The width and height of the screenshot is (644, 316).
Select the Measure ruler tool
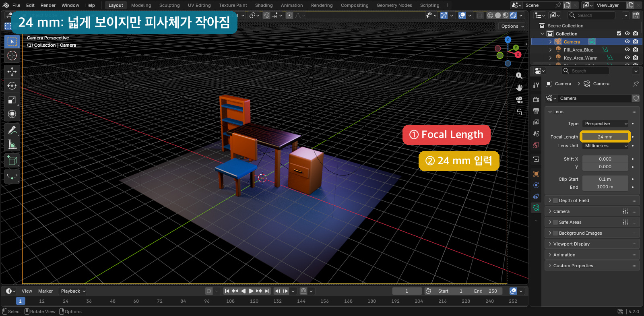coord(12,144)
